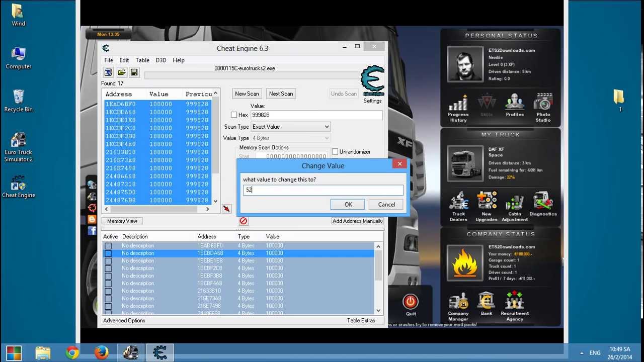Toggle Active box for address 1EAD6BF0
The height and width of the screenshot is (362, 644).
click(x=108, y=246)
